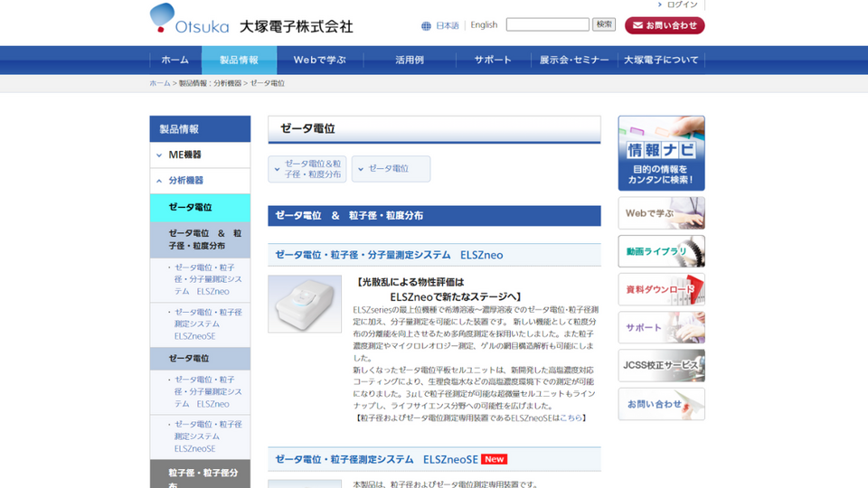Image resolution: width=868 pixels, height=488 pixels.
Task: Open the サポート side banner
Action: 662,327
